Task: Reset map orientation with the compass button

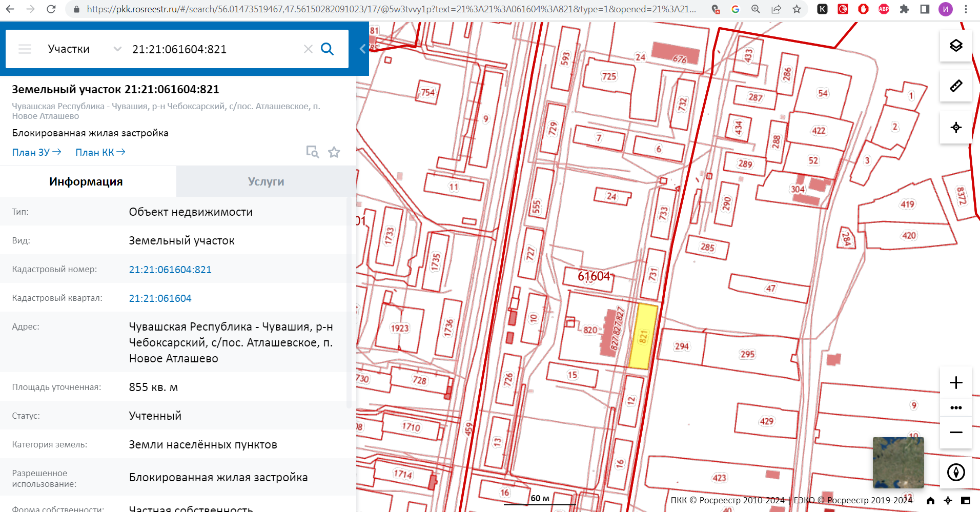Action: (956, 472)
